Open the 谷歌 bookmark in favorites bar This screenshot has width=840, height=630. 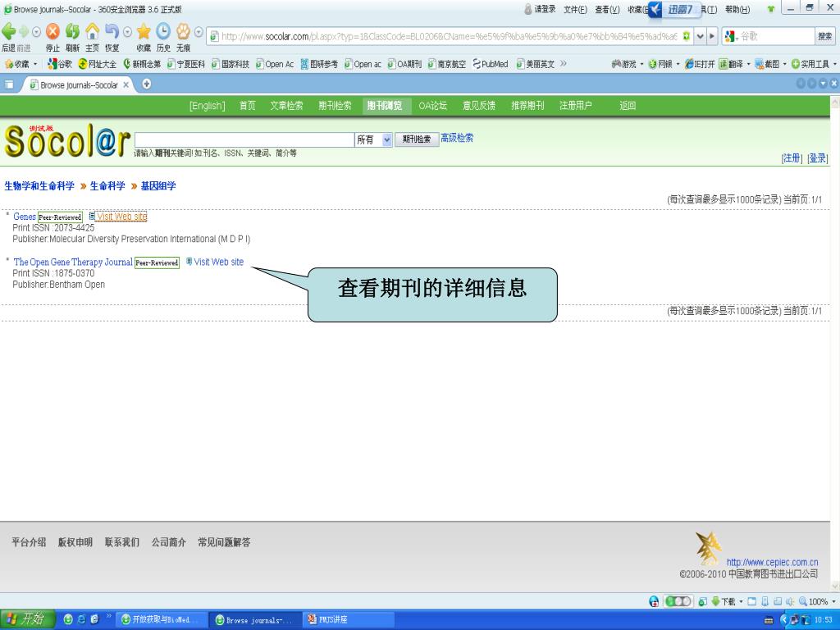coord(59,64)
